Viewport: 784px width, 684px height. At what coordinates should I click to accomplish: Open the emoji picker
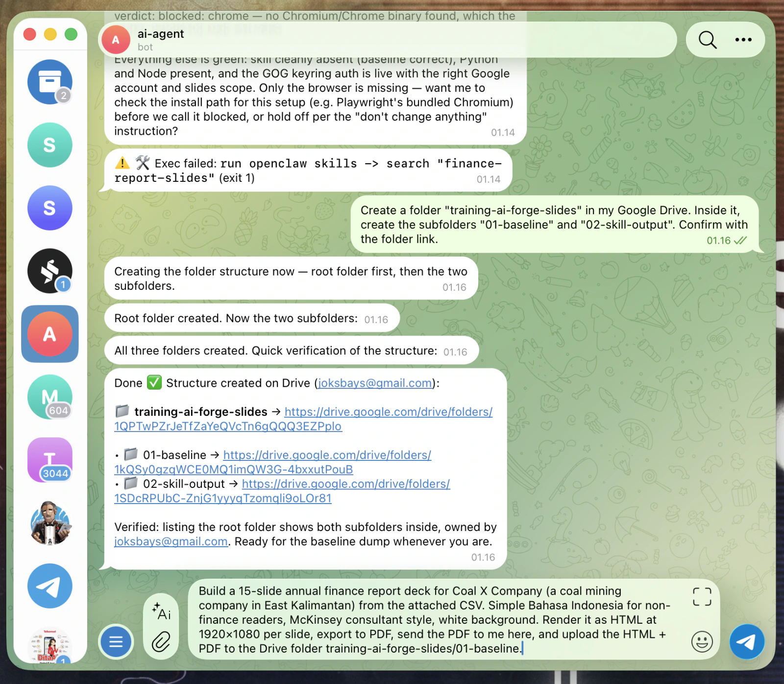click(x=702, y=641)
